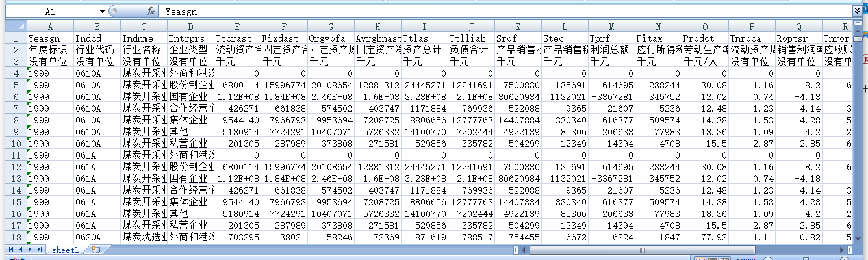Click cell D5 showing 股份制企业

point(190,84)
